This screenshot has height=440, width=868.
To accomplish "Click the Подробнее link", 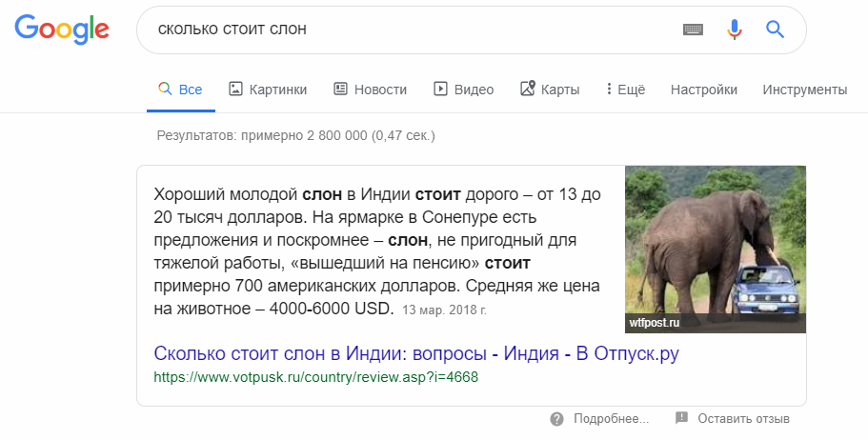I will [613, 418].
